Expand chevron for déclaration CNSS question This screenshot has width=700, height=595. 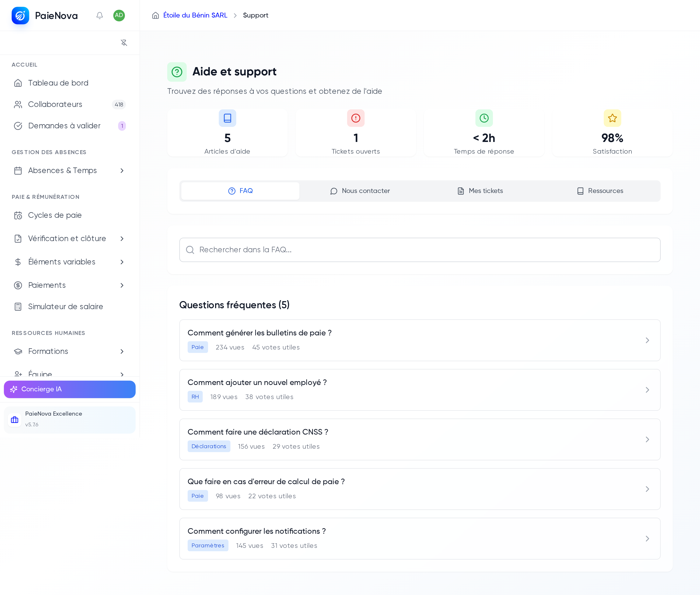[x=647, y=439]
